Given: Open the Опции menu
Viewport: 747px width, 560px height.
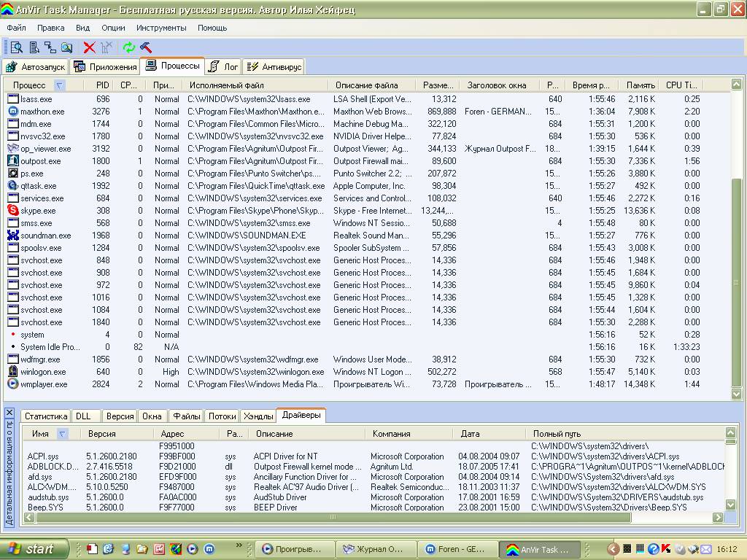Looking at the screenshot, I should click(x=113, y=28).
